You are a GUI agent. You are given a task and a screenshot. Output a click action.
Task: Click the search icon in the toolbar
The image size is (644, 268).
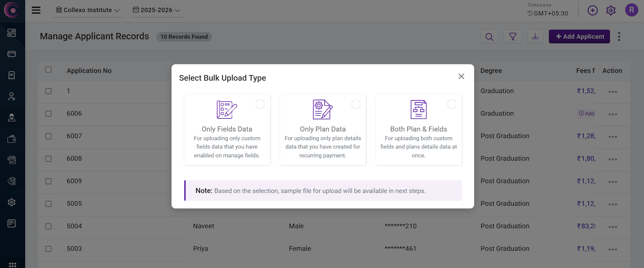489,37
